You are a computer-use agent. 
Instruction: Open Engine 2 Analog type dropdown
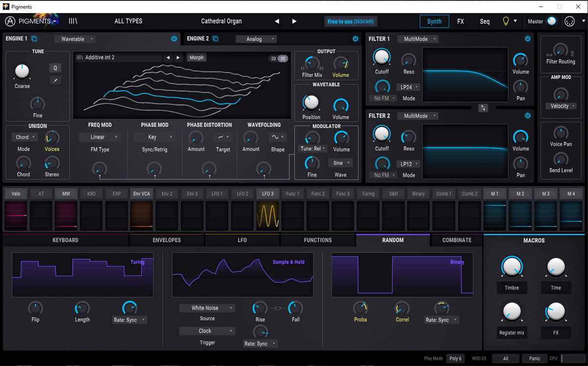[x=256, y=39]
